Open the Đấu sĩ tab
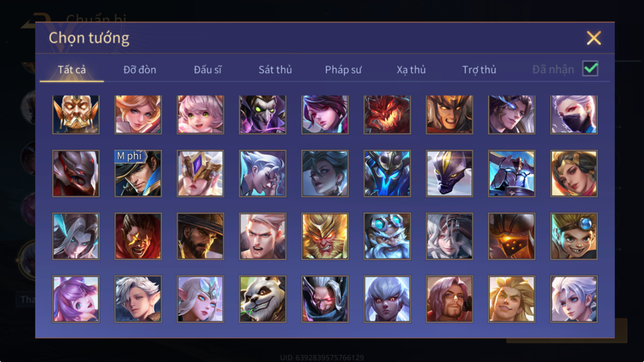644x362 pixels. coord(208,70)
